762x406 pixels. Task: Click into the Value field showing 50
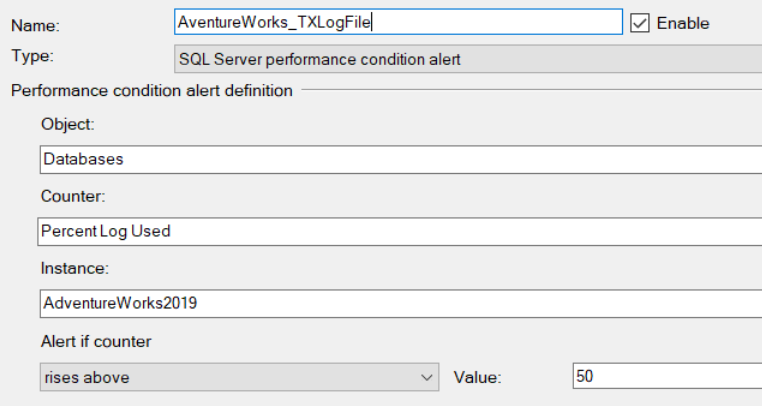pyautogui.click(x=667, y=376)
